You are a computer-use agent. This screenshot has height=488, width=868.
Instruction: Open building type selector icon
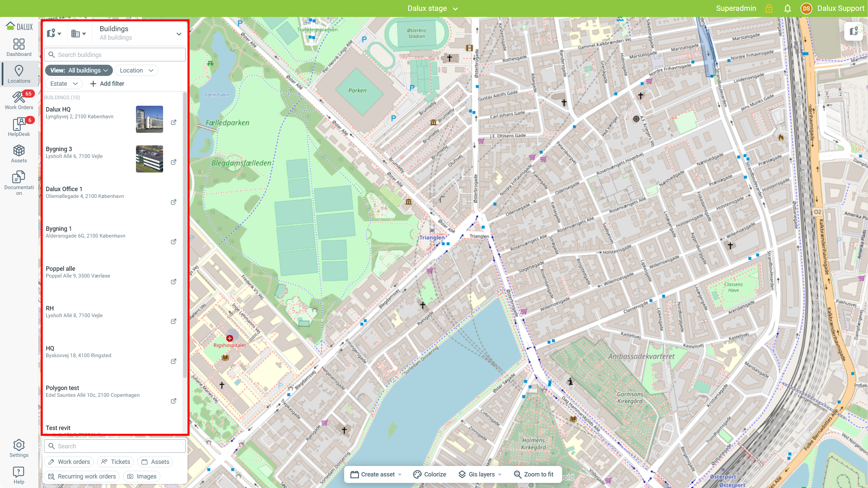(x=78, y=33)
